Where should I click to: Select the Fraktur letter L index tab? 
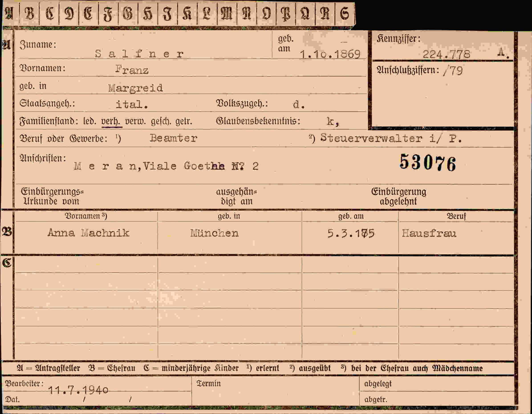pyautogui.click(x=207, y=13)
